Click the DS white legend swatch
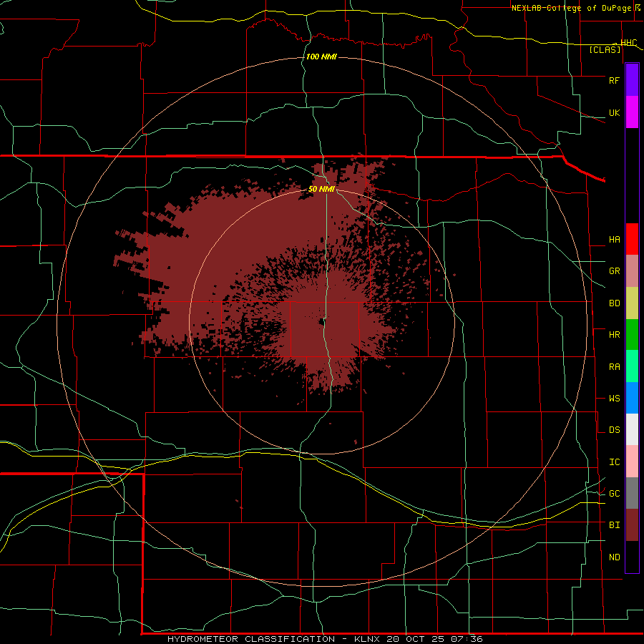Screen dimensions: 644x644 pos(632,429)
